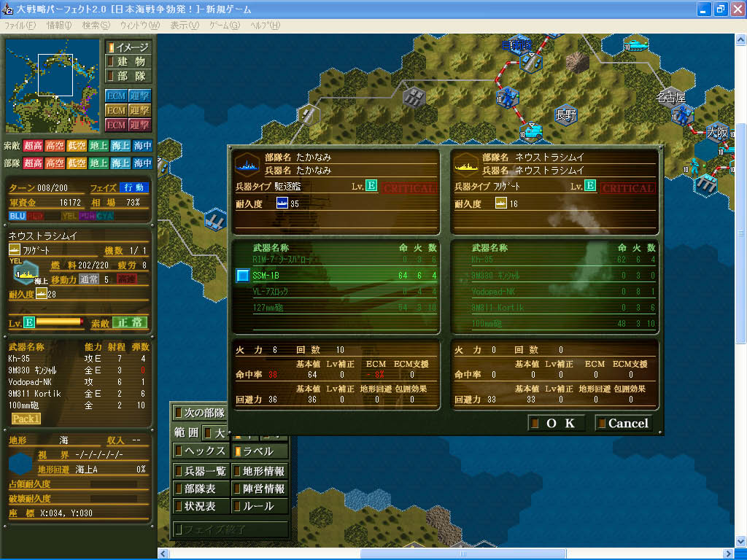Toggle 索敵 高空 altitude filter
This screenshot has width=747, height=560.
click(x=55, y=146)
